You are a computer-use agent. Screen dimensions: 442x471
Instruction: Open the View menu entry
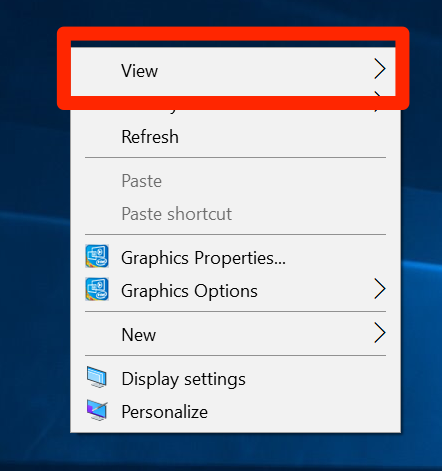click(233, 71)
